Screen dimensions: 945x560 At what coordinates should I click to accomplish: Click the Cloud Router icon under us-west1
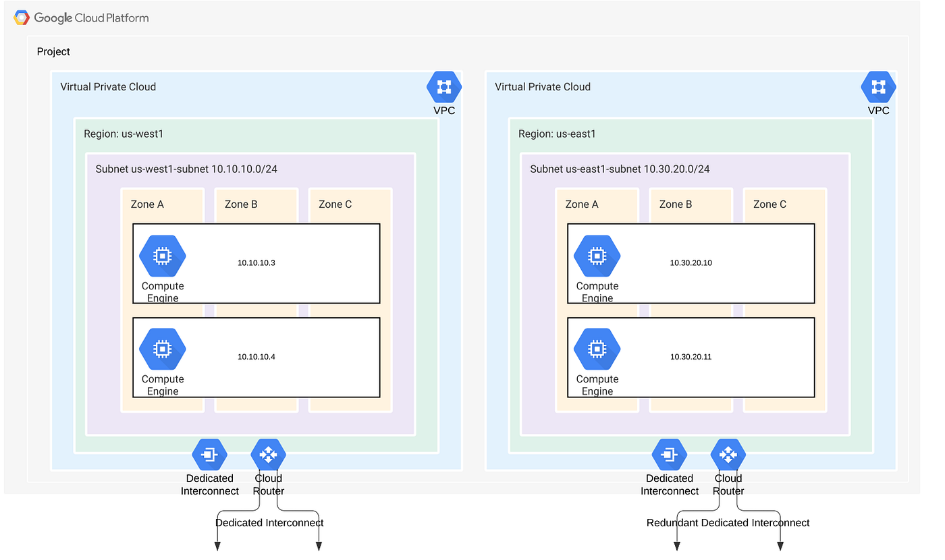coord(268,454)
